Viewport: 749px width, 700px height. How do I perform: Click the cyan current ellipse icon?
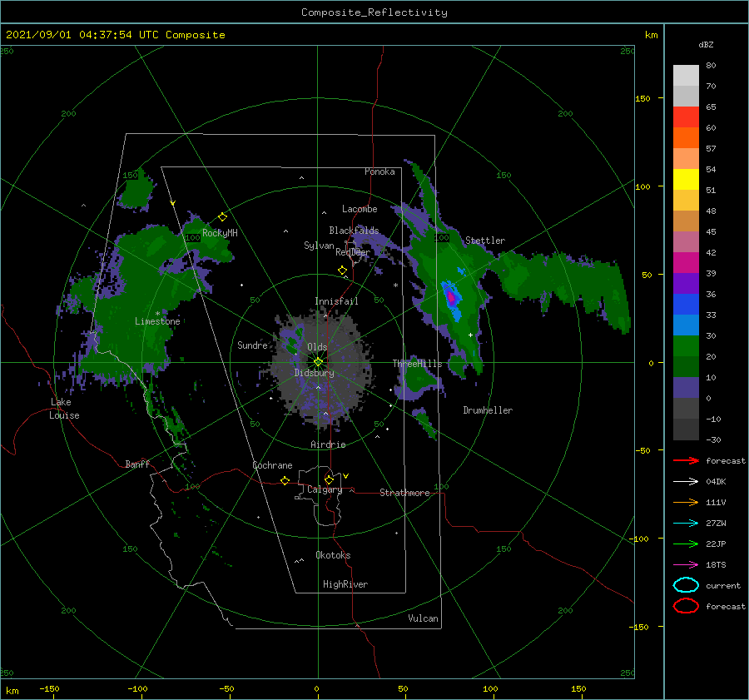686,585
